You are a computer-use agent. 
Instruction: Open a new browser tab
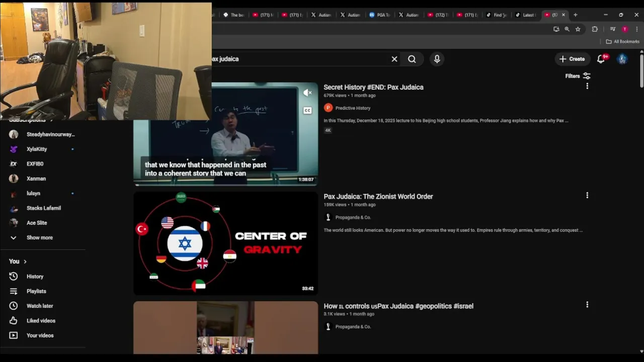pos(576,15)
